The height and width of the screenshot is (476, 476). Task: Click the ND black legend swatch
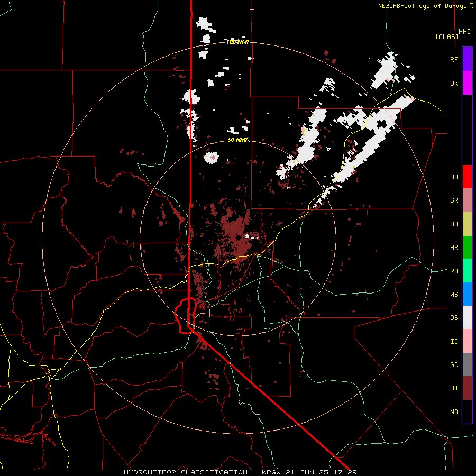tap(467, 411)
